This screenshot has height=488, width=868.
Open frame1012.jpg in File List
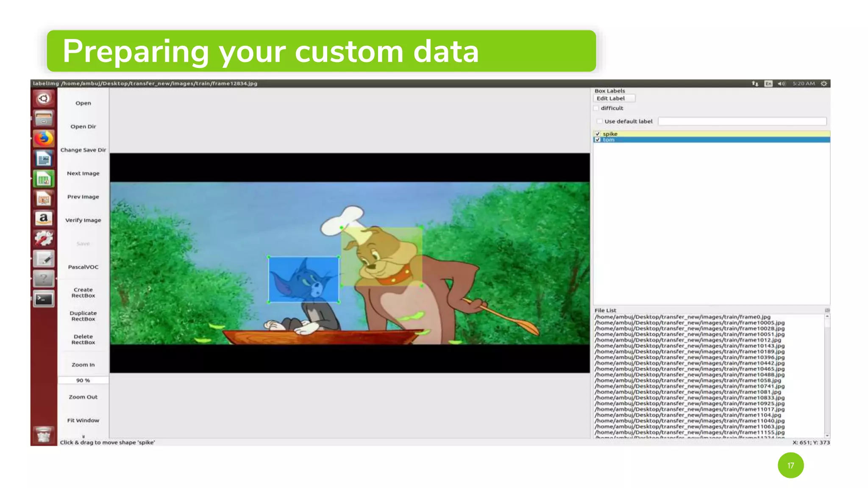coord(687,340)
